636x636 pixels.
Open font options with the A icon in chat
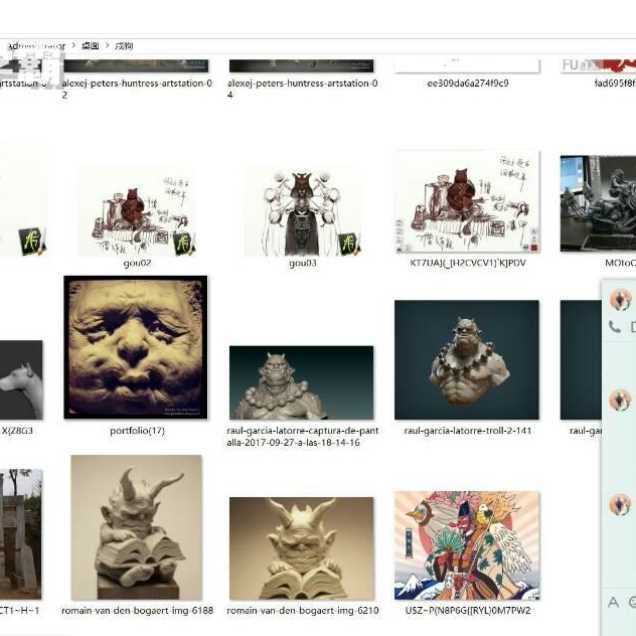point(613,602)
